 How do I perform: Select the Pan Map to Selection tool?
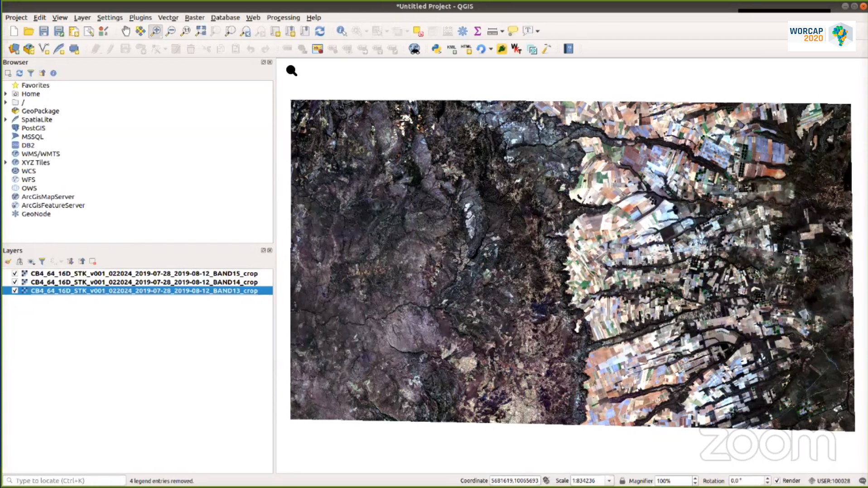pyautogui.click(x=140, y=31)
